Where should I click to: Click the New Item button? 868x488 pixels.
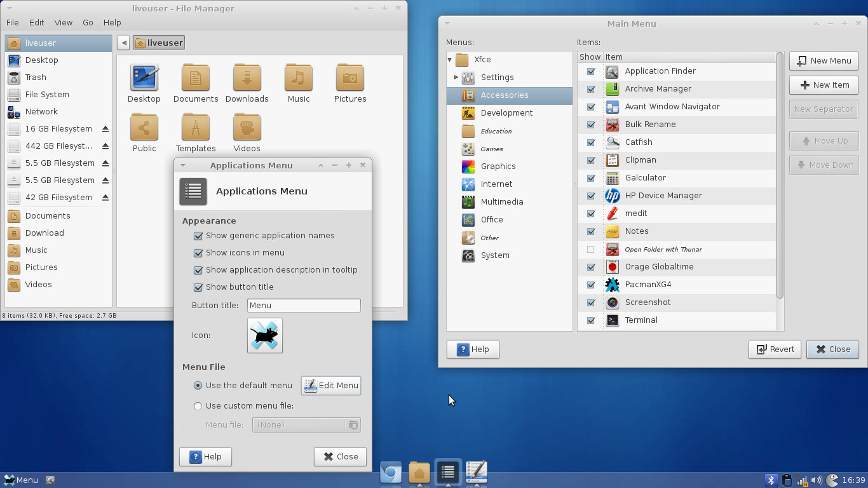(824, 85)
